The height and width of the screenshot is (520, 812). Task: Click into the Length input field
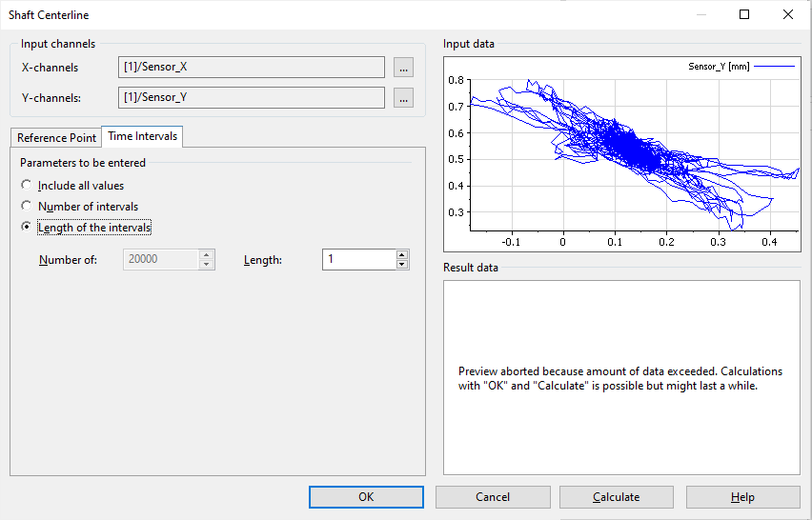(357, 259)
